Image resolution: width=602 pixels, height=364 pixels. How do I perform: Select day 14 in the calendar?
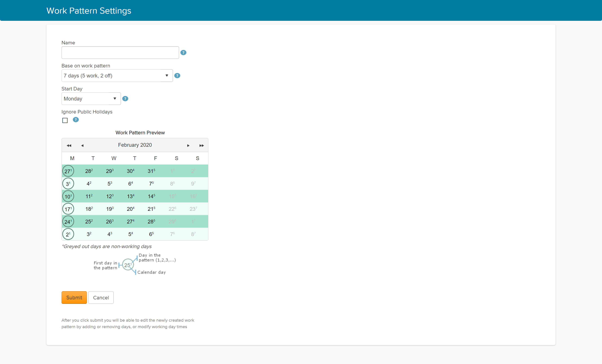click(x=151, y=196)
